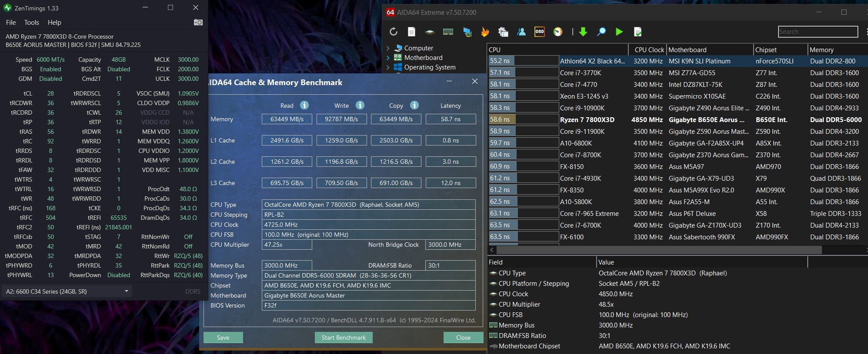
Task: Click the RAM module toolbar icon
Action: point(448,32)
